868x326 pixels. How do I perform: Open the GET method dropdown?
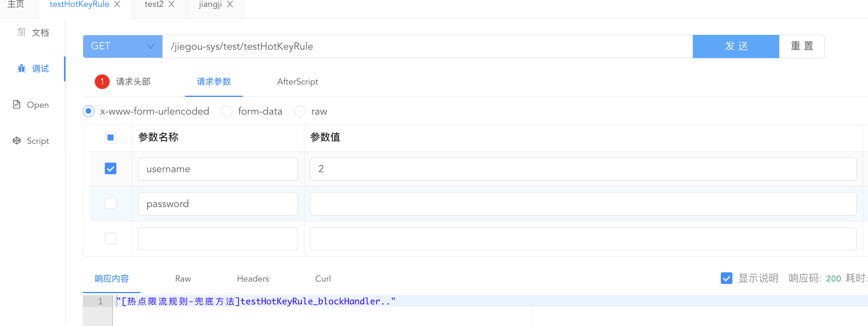click(x=123, y=46)
